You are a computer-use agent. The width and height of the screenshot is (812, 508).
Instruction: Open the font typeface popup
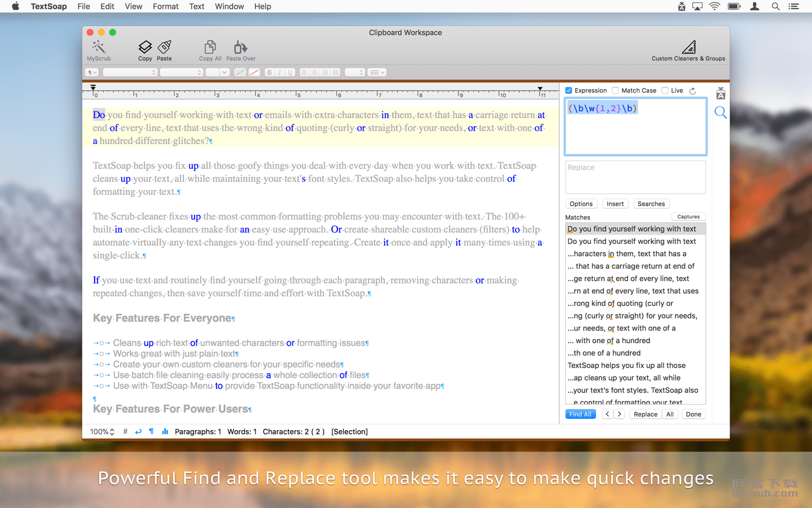(x=182, y=72)
